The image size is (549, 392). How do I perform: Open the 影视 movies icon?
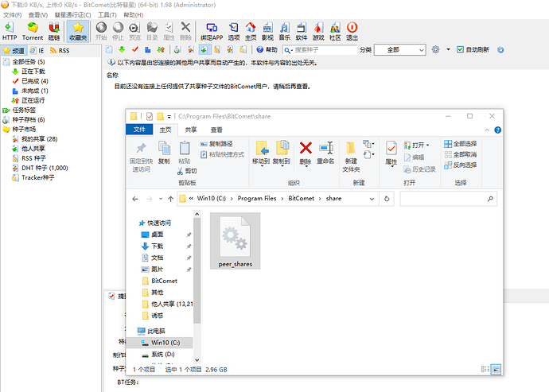point(267,31)
